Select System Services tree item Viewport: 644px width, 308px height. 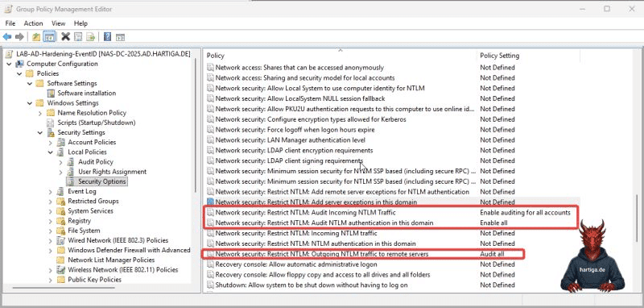click(x=90, y=211)
